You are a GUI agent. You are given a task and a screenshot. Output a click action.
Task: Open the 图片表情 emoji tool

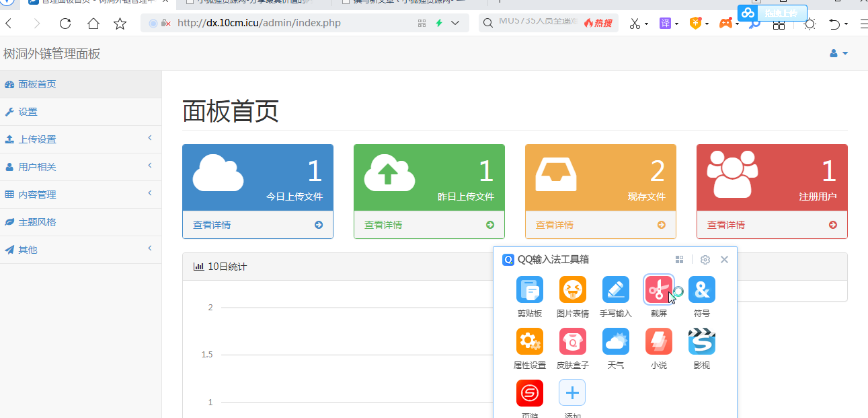coord(572,290)
